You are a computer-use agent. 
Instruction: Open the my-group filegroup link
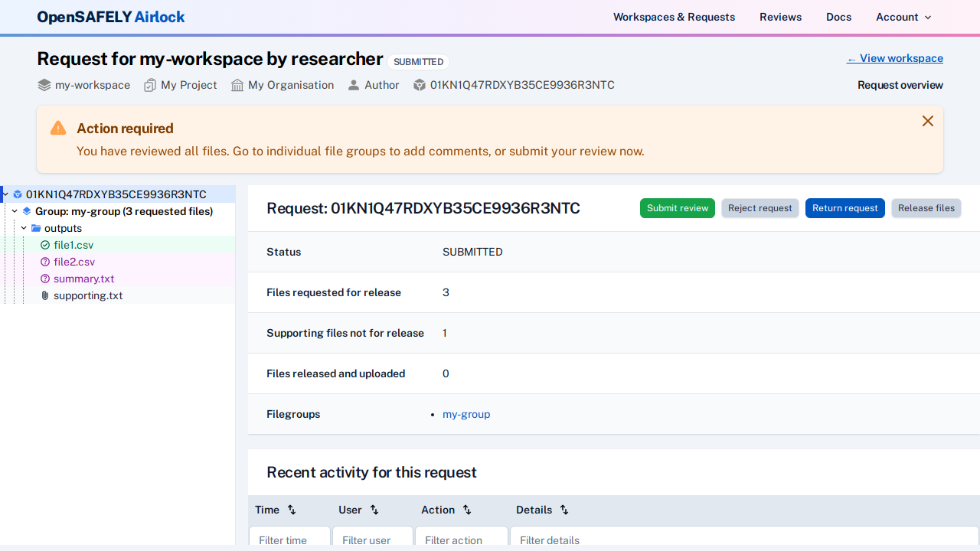point(466,414)
